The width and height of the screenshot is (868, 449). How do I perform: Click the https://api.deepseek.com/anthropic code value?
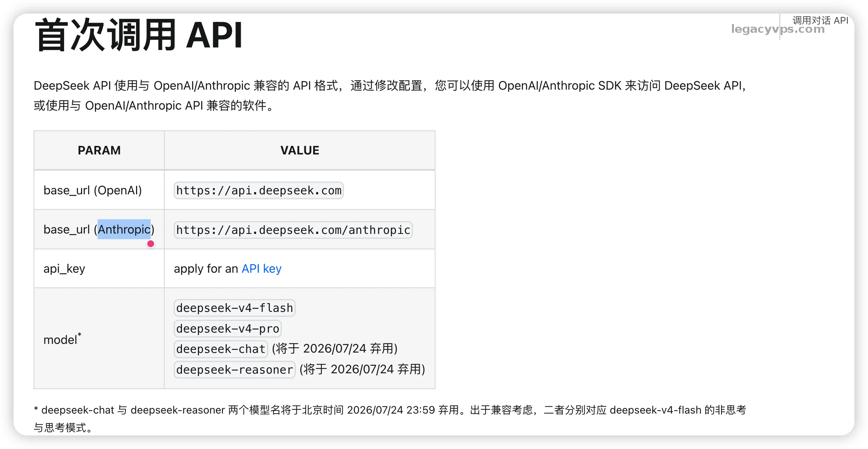(x=293, y=230)
